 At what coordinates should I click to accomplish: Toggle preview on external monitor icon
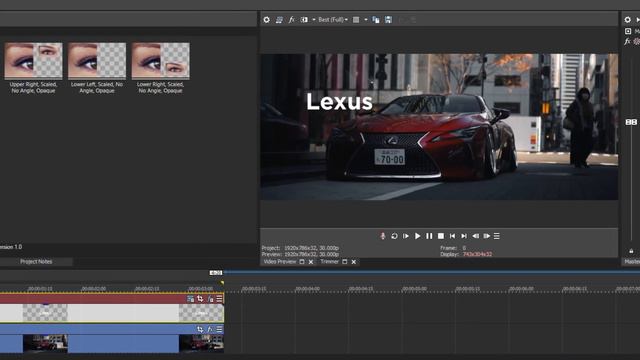(279, 20)
